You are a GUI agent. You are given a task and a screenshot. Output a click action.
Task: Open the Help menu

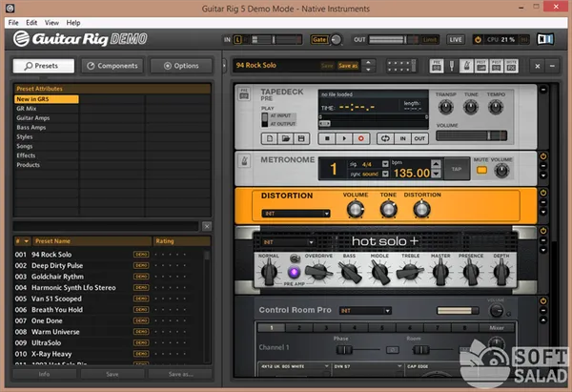(73, 23)
